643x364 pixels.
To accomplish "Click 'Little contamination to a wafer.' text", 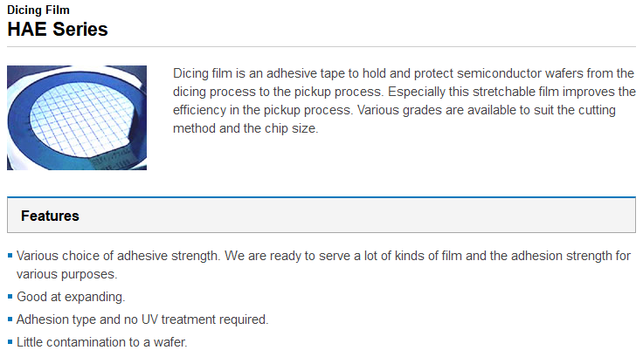I will coord(102,340).
